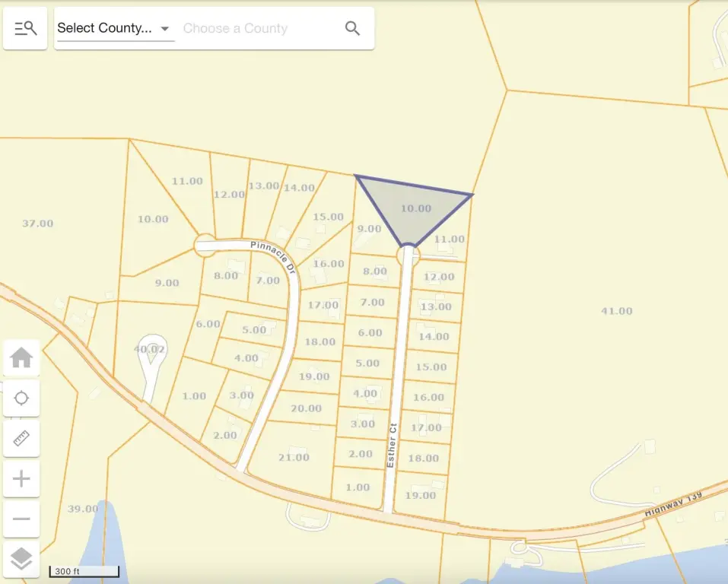Click parcel 6.00 west of Pinnacle Dr
This screenshot has height=584, width=728.
click(x=208, y=324)
